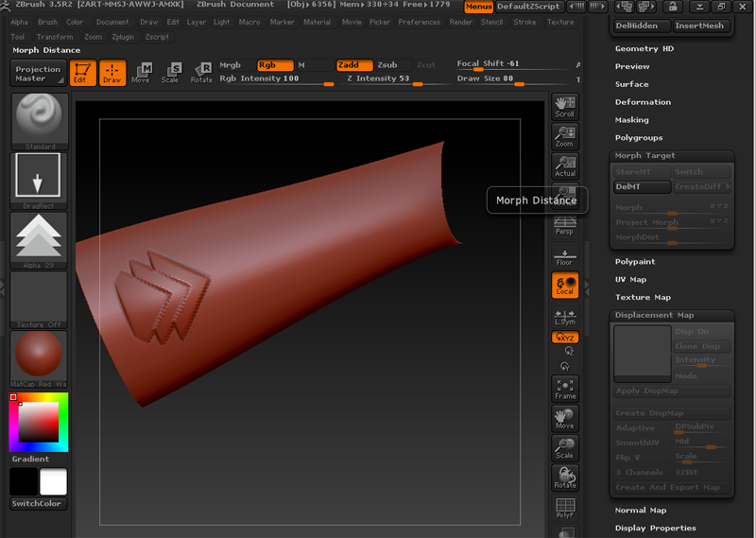Click the Frame view icon

564,389
